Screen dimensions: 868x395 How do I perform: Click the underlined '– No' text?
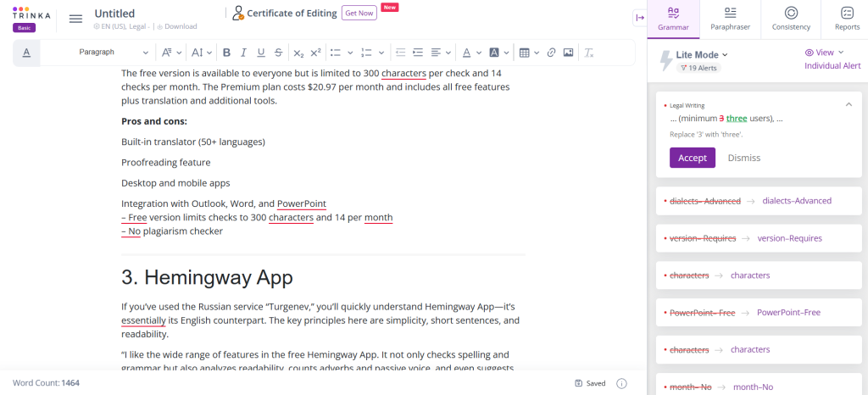[131, 231]
